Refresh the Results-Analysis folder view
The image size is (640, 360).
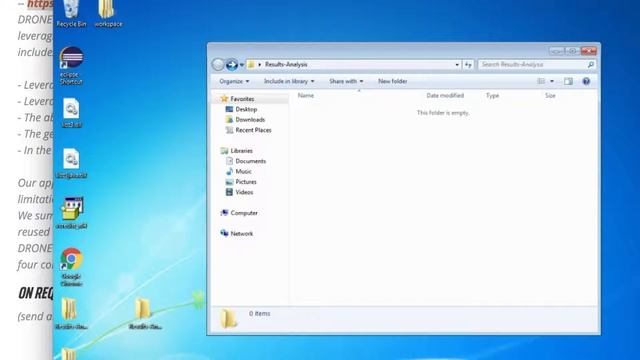tap(468, 64)
